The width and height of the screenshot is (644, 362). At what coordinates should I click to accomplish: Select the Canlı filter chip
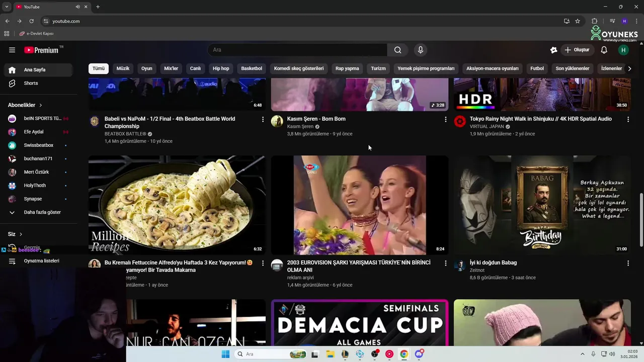pyautogui.click(x=195, y=68)
